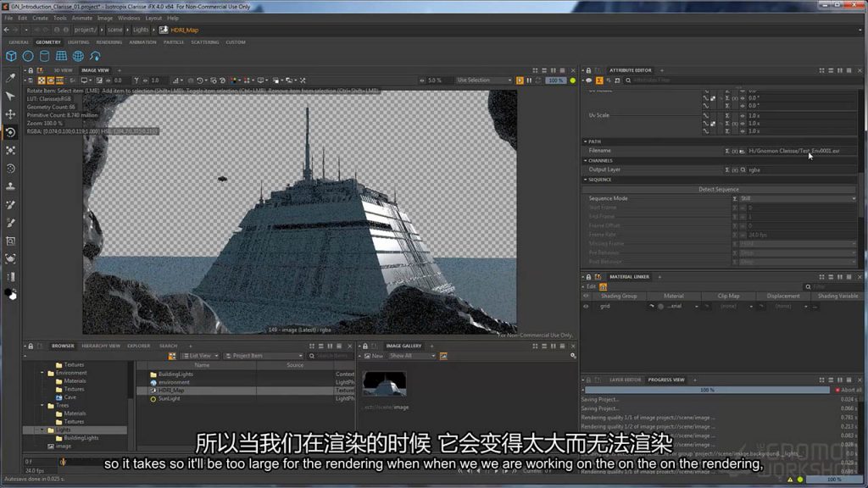Click the Filename path input field

pos(802,151)
